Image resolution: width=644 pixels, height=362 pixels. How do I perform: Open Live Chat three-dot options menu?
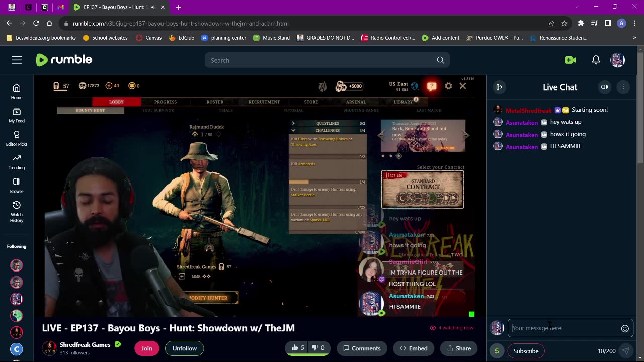[x=623, y=87]
